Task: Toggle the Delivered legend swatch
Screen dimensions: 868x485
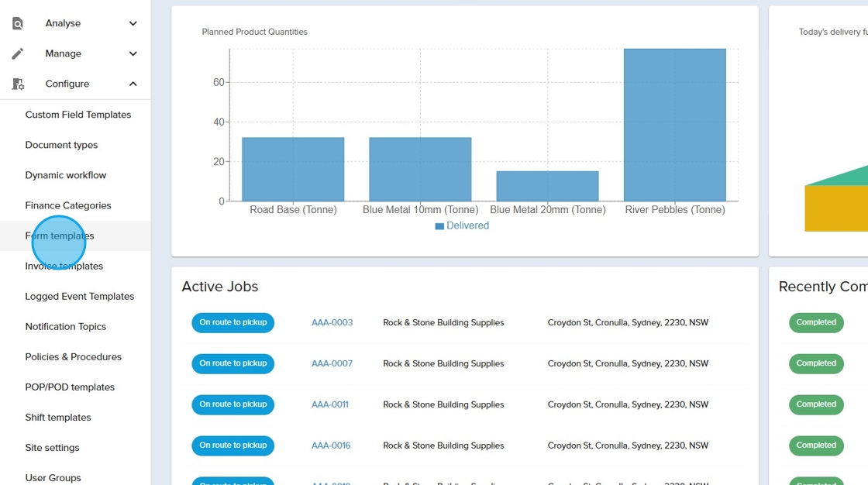Action: pos(439,226)
